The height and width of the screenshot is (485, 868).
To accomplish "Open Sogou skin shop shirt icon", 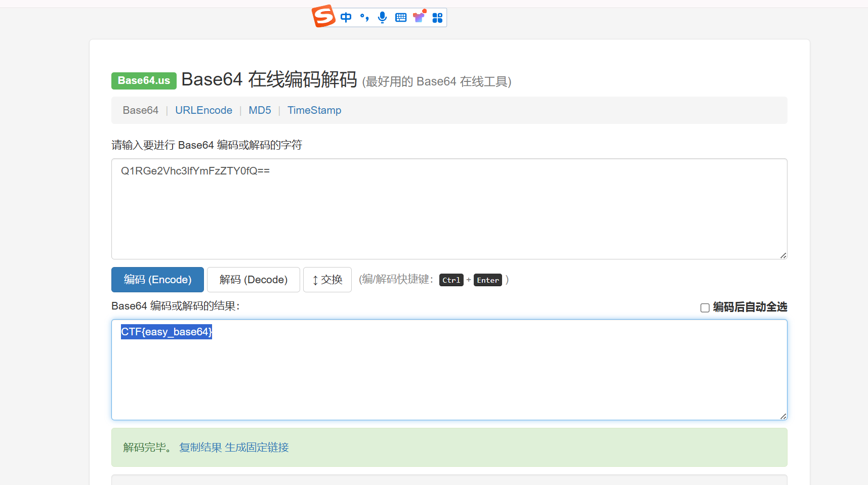I will point(419,17).
